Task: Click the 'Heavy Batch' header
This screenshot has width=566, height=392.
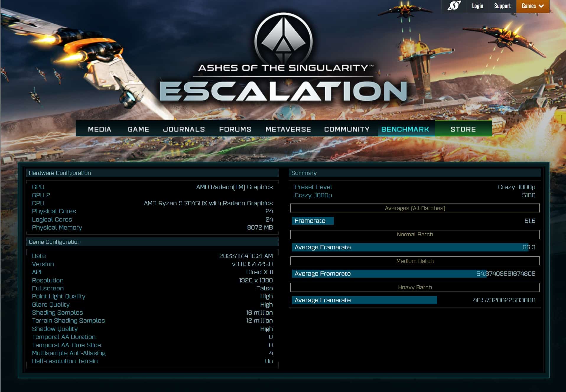Action: (x=415, y=287)
